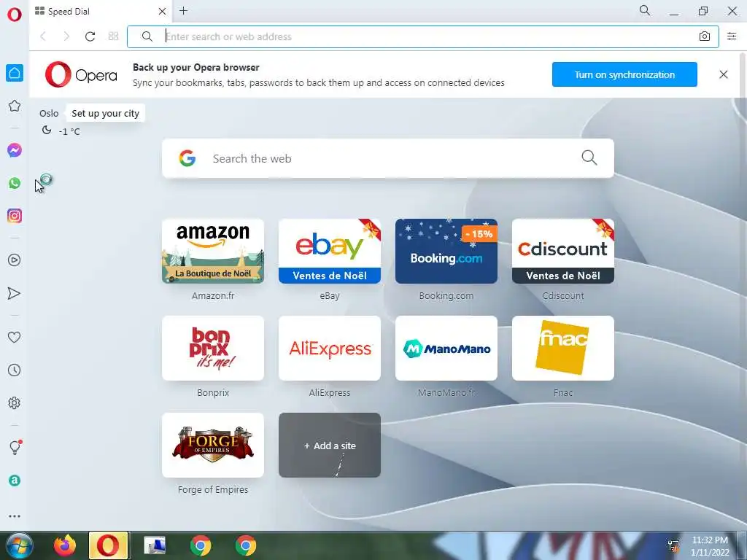
Task: Click the Opera taskbar button
Action: 108,545
